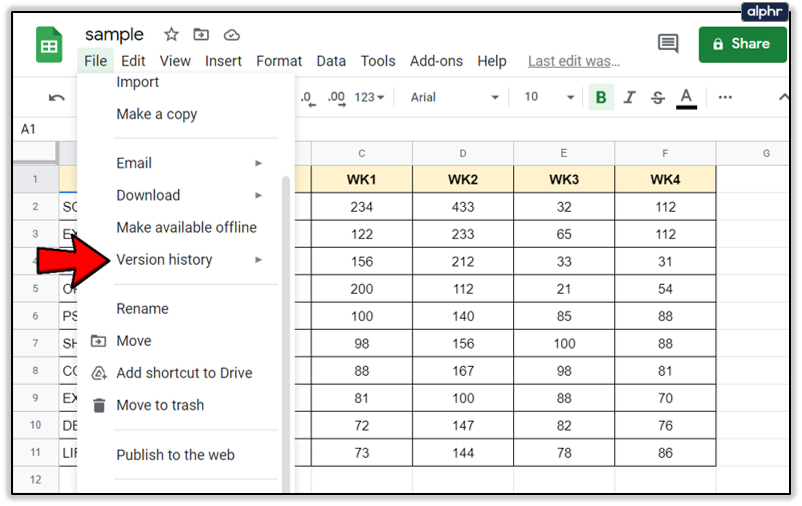Open the text color picker

point(686,97)
